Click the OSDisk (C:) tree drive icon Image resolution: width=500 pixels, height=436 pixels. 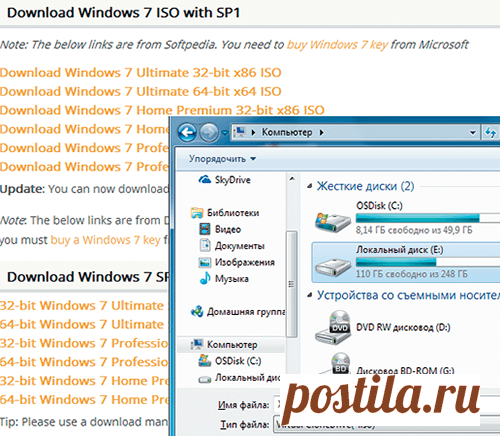click(205, 361)
